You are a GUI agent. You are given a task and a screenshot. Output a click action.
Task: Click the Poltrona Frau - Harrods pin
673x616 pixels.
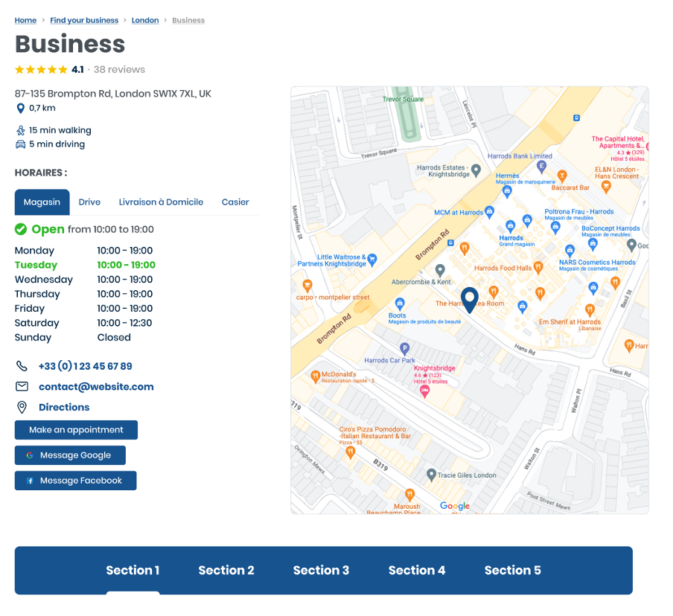(x=555, y=228)
